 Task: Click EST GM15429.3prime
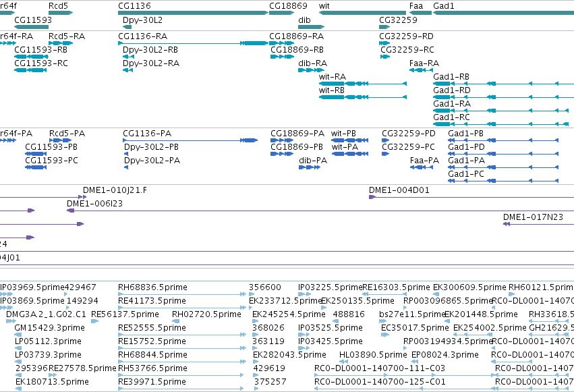pos(18,335)
